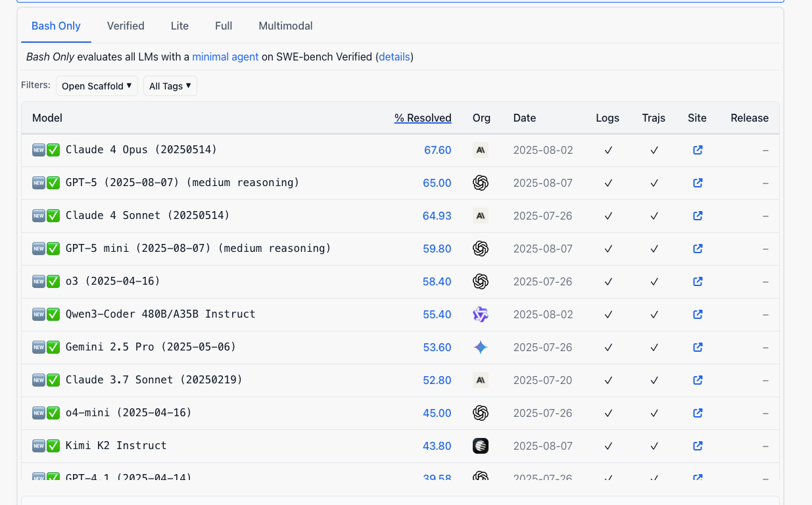812x505 pixels.
Task: Click Gemini star logo in Gemini 2.5 Pro row
Action: (x=481, y=347)
